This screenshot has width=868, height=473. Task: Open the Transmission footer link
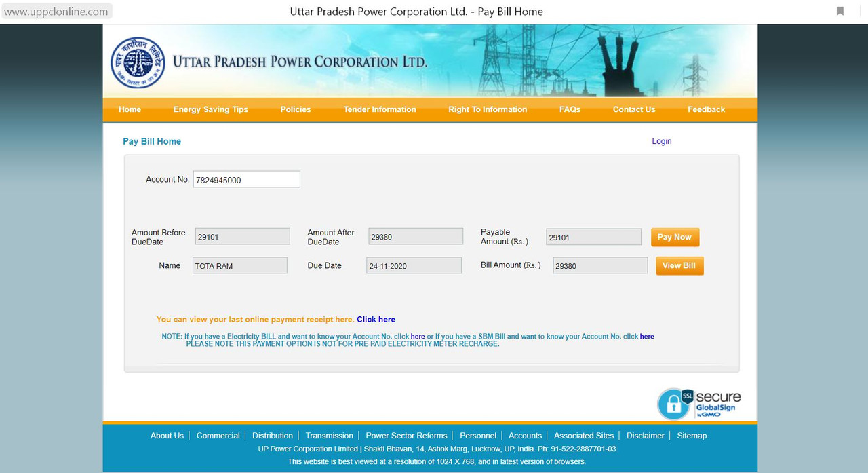330,436
